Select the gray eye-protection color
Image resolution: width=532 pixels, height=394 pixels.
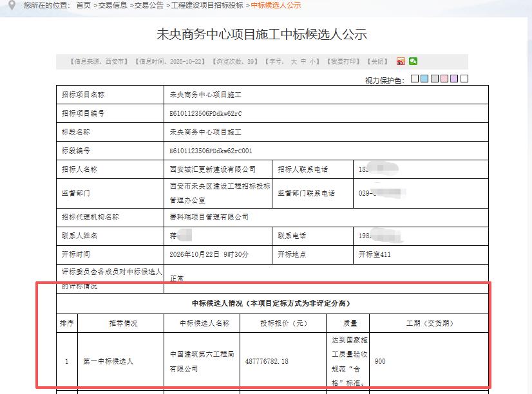(x=435, y=79)
